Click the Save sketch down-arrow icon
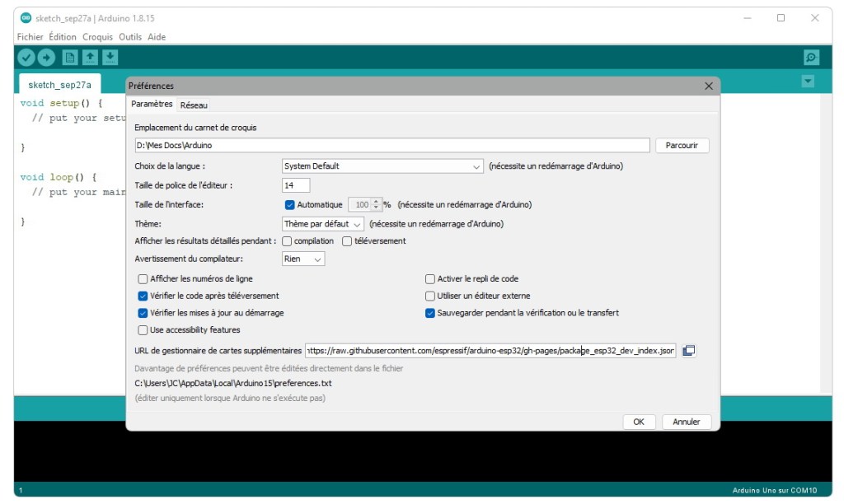844x504 pixels. coord(110,57)
